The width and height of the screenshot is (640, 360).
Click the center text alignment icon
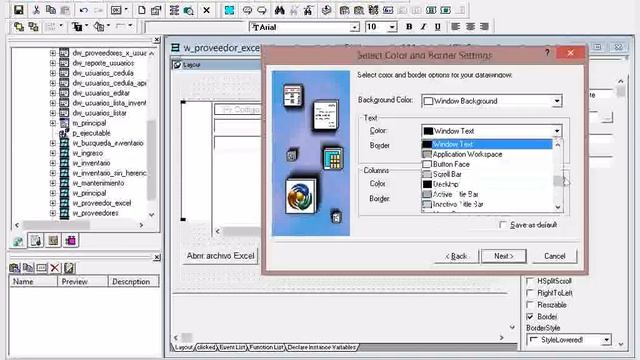[x=470, y=27]
